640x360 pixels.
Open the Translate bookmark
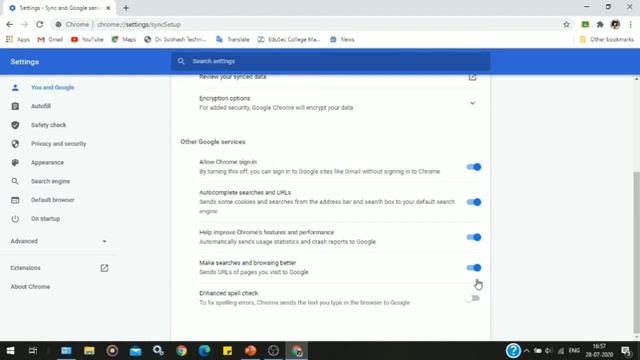coord(233,40)
